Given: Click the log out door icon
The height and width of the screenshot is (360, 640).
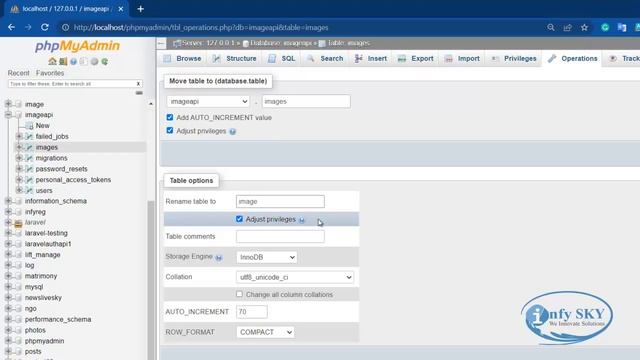Looking at the screenshot, I should click(x=63, y=62).
